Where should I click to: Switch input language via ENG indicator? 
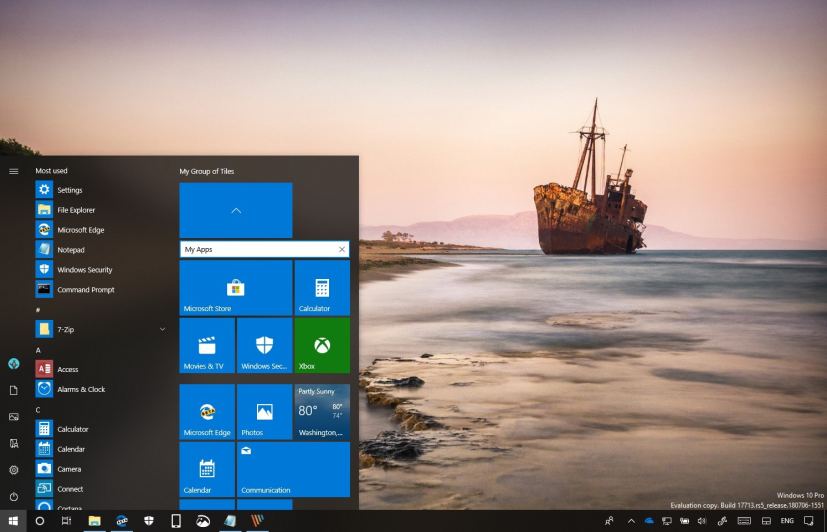pos(787,521)
